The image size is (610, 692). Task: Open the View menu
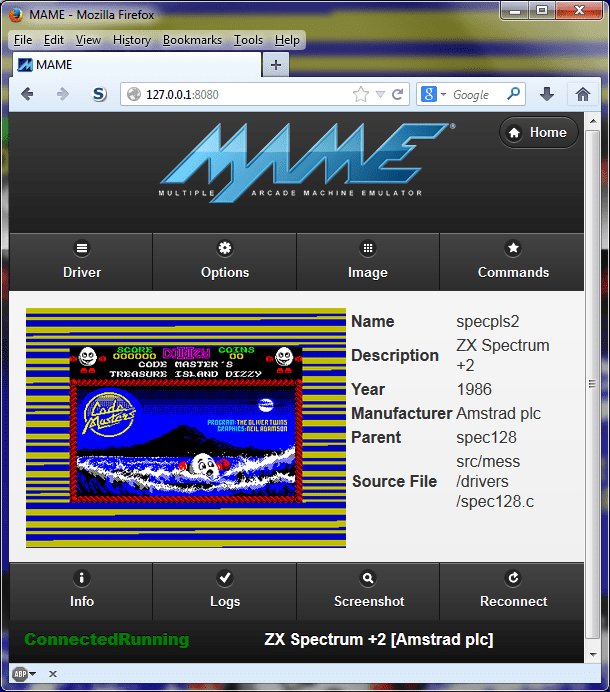click(88, 40)
